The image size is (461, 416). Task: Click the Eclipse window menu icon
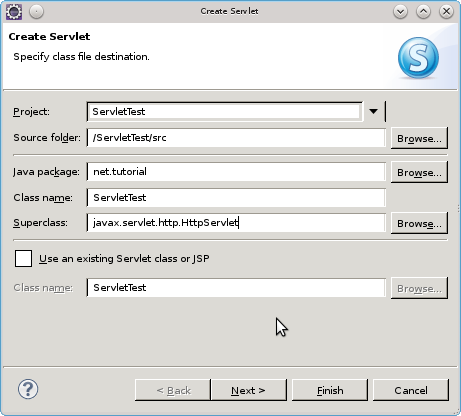coord(14,12)
